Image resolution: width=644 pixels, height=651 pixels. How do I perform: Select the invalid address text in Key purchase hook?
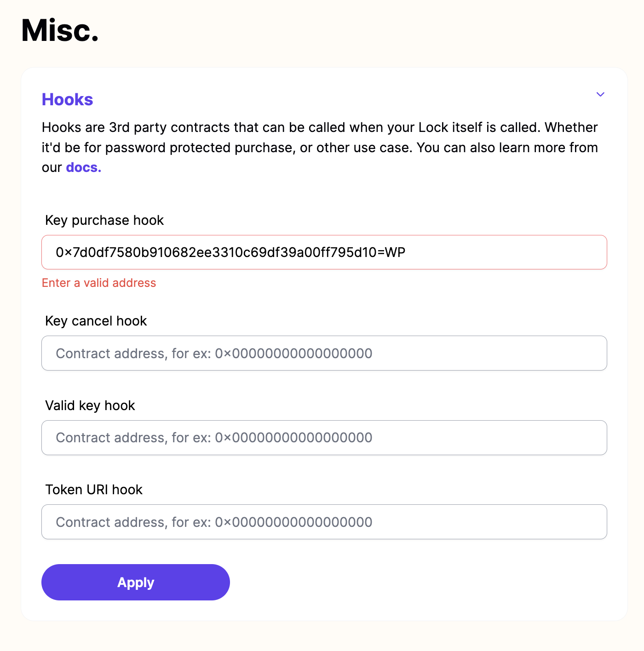click(230, 252)
